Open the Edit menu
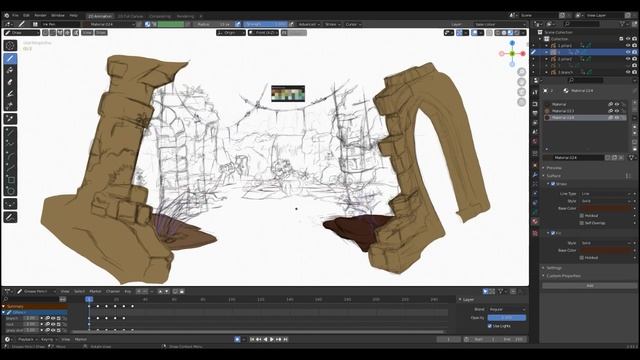Image resolution: width=640 pixels, height=360 pixels. [x=26, y=16]
